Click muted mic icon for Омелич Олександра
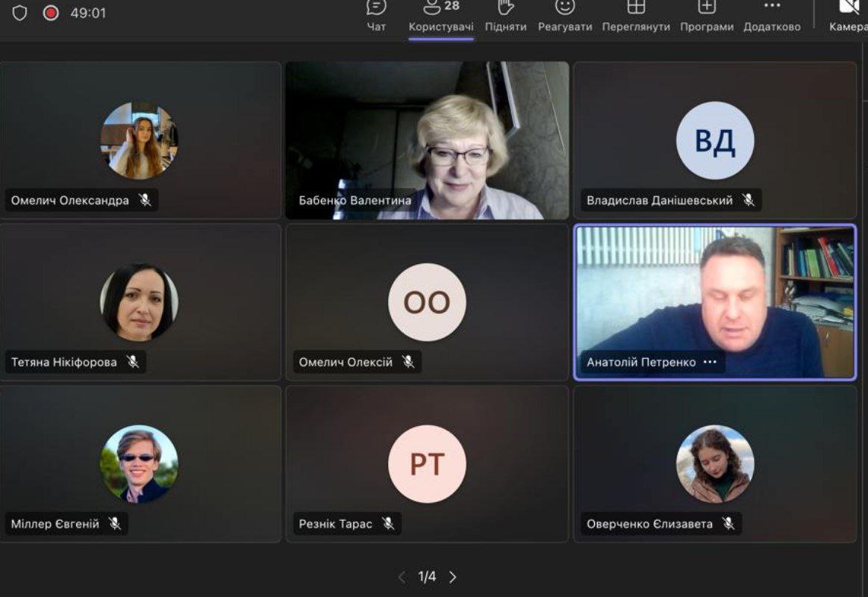This screenshot has height=597, width=868. 145,200
